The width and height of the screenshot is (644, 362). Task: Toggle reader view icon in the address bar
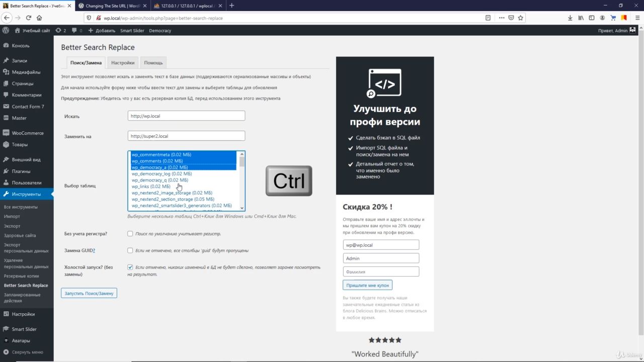click(488, 18)
